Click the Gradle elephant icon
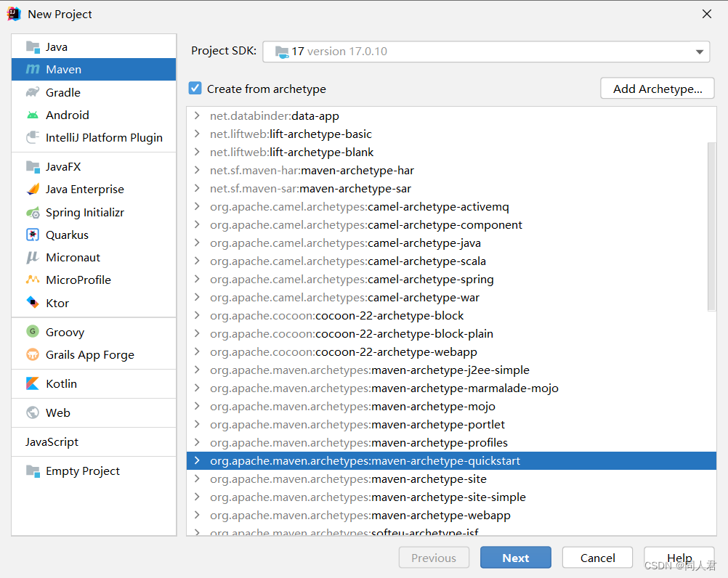Screen dimensions: 728x578 (33, 91)
